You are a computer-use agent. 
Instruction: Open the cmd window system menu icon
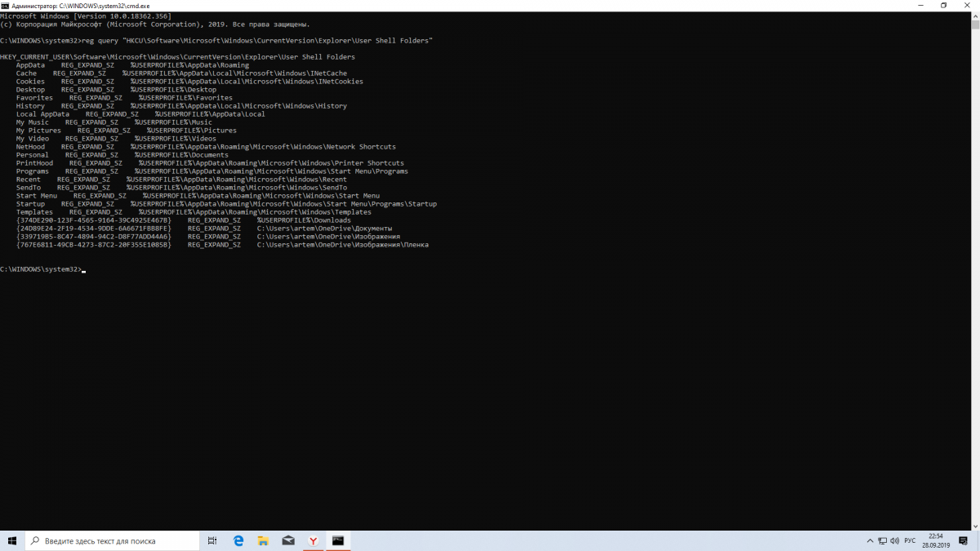point(5,5)
